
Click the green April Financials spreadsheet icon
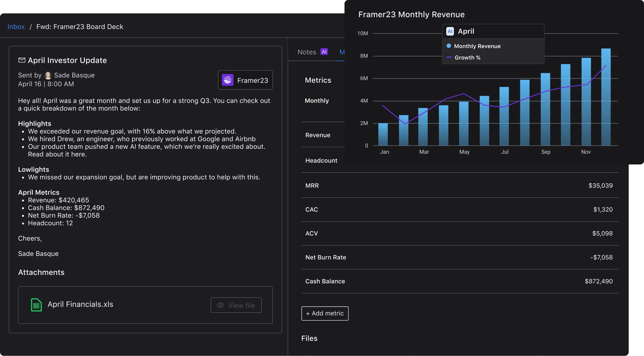36,305
